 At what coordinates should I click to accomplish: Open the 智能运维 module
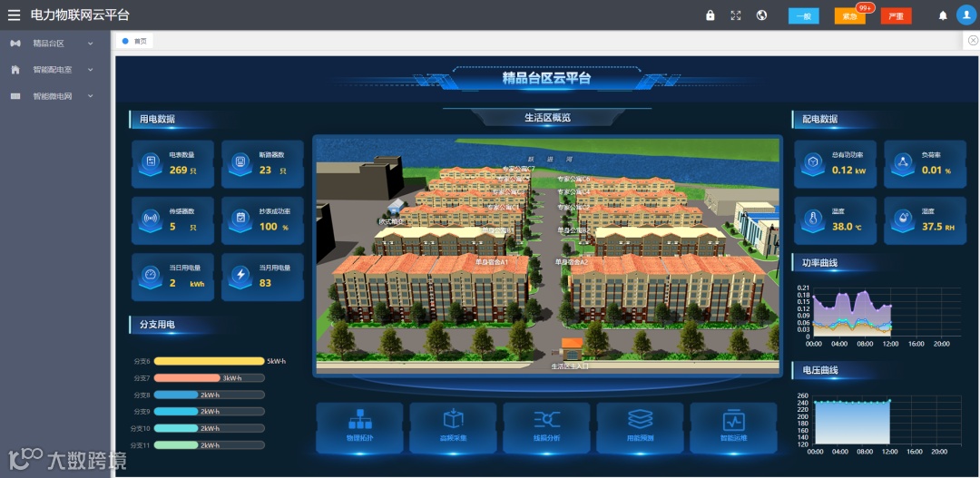(x=734, y=428)
